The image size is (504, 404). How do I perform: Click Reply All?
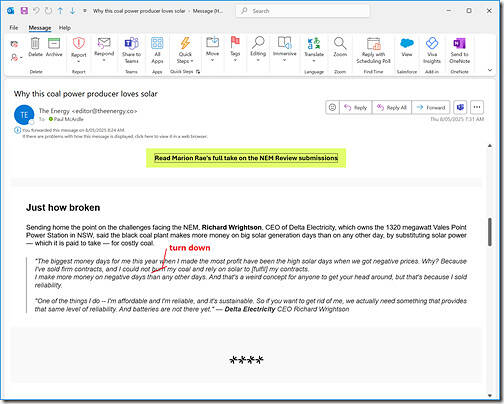[x=392, y=107]
